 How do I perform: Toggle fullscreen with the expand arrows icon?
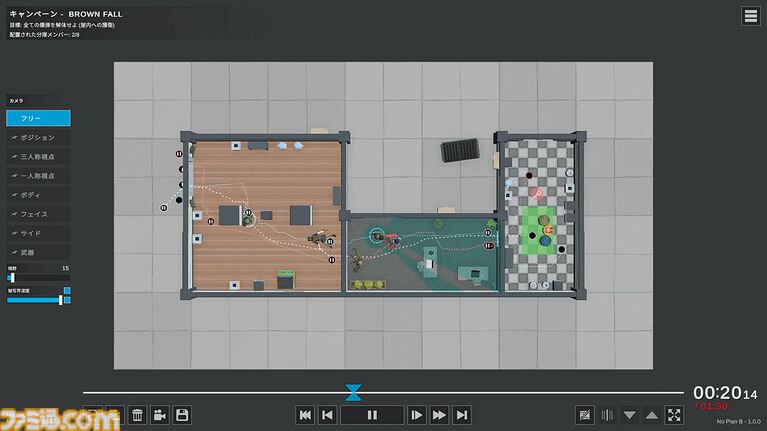[674, 415]
